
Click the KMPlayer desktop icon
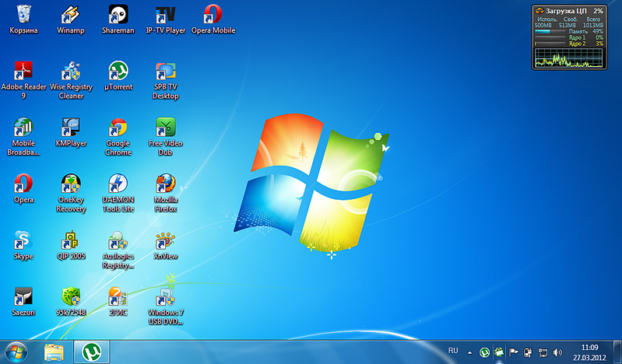click(x=71, y=128)
